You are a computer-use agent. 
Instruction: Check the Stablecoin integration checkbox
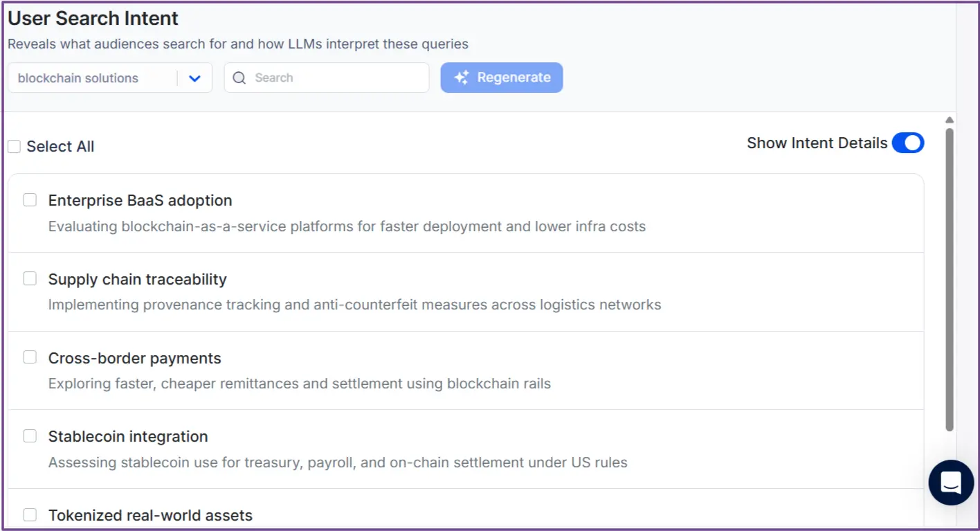pos(30,435)
